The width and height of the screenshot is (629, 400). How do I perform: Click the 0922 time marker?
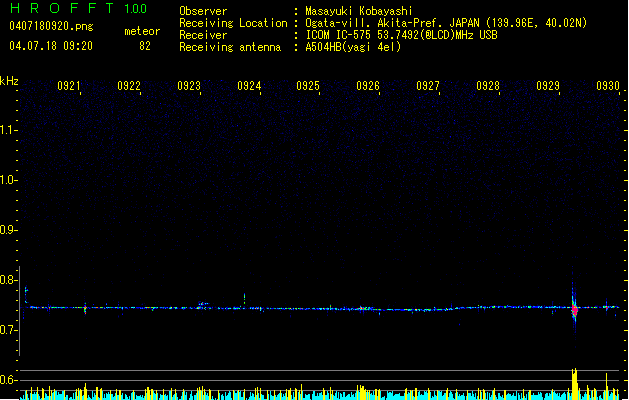129,86
